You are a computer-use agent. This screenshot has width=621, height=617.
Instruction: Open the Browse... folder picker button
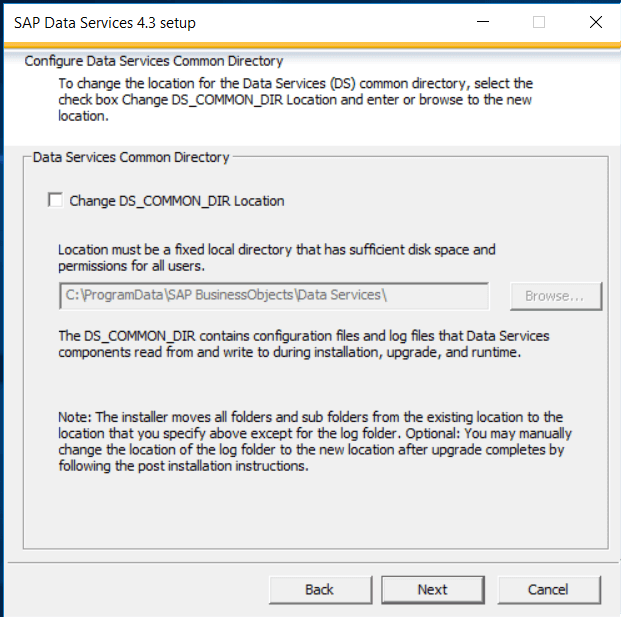click(x=556, y=296)
